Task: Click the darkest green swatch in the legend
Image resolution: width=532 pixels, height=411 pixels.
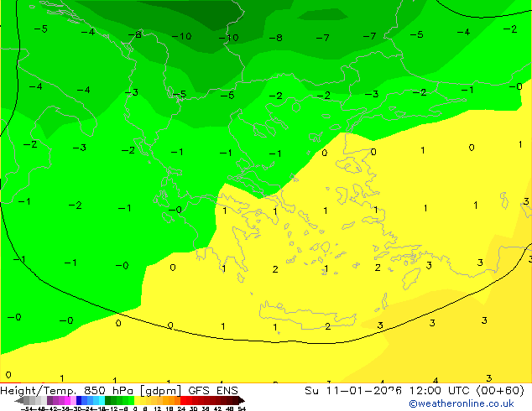Action: coord(108,400)
